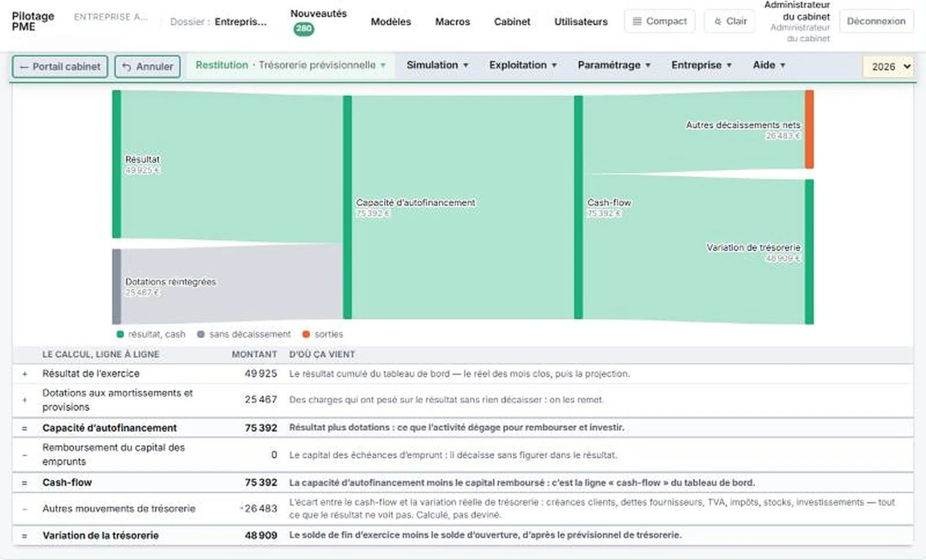Click the Déconnexion button
This screenshot has height=560, width=926.
pyautogui.click(x=876, y=21)
